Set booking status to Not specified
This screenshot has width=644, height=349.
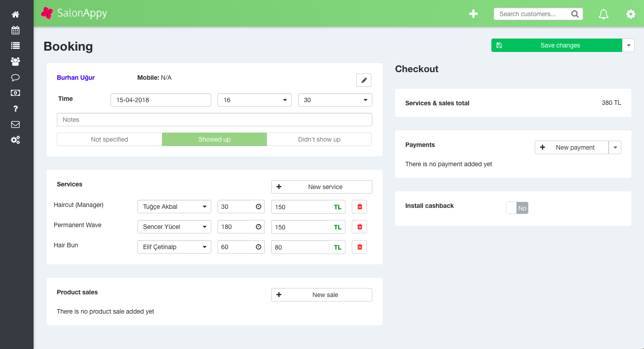click(109, 139)
